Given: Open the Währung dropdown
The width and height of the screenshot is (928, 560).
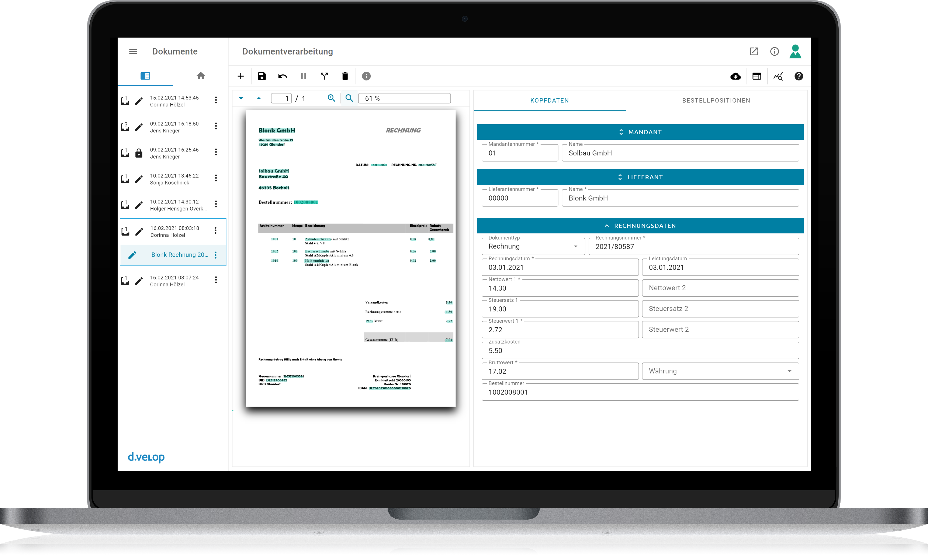Looking at the screenshot, I should [x=720, y=371].
